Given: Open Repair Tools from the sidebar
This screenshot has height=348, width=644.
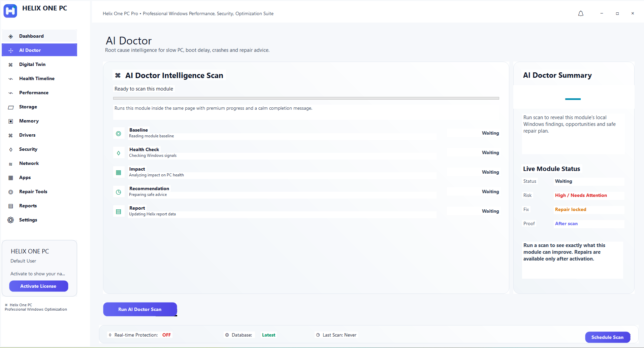Looking at the screenshot, I should (x=39, y=192).
